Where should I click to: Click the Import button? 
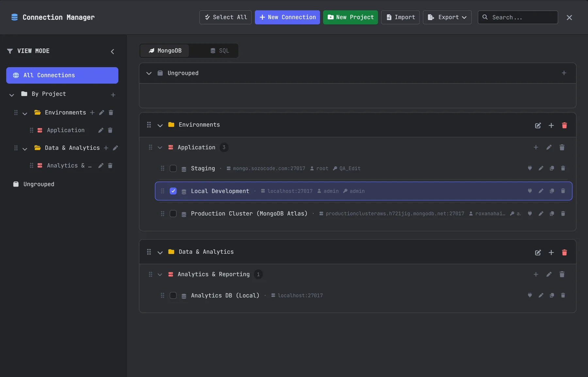pyautogui.click(x=400, y=17)
